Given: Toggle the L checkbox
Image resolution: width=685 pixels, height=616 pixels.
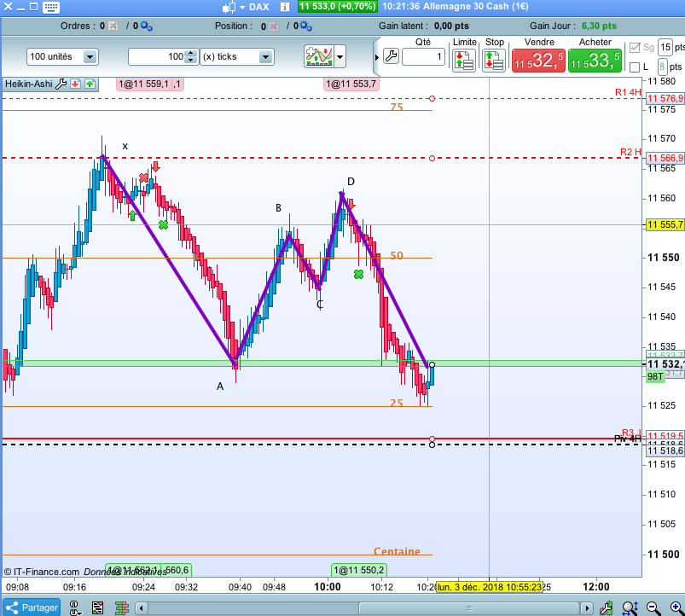Looking at the screenshot, I should 635,67.
